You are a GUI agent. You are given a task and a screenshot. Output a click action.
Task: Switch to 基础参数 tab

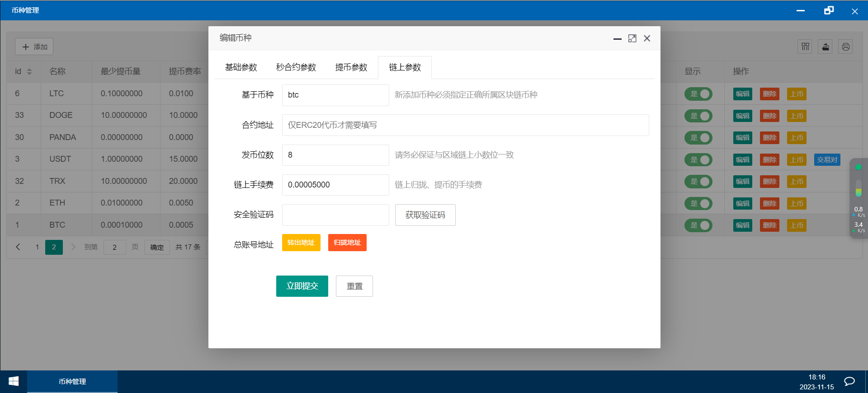point(241,67)
